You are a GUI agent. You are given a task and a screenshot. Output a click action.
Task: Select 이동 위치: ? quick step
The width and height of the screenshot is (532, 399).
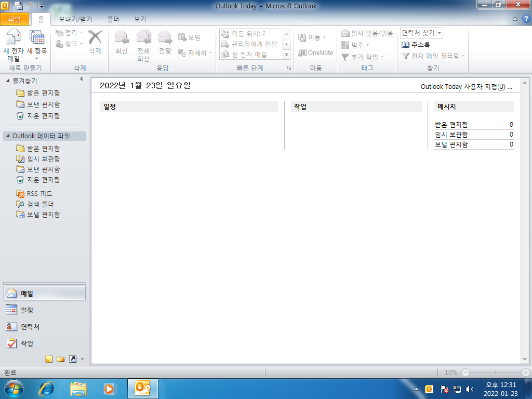coord(251,34)
